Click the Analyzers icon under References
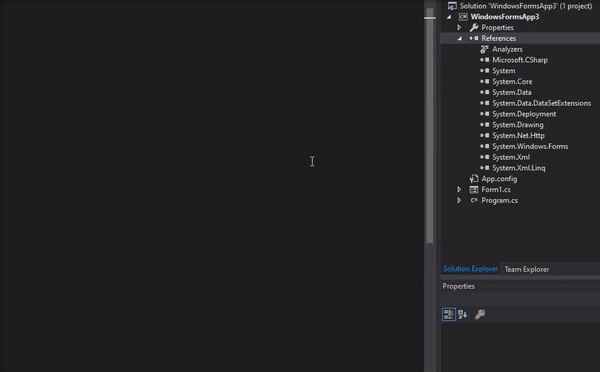The image size is (600, 372). coord(484,49)
